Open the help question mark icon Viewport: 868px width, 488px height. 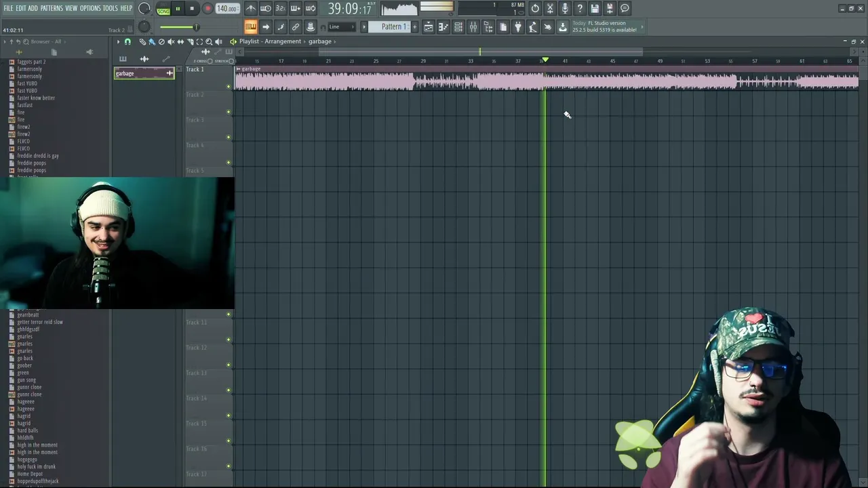(580, 9)
